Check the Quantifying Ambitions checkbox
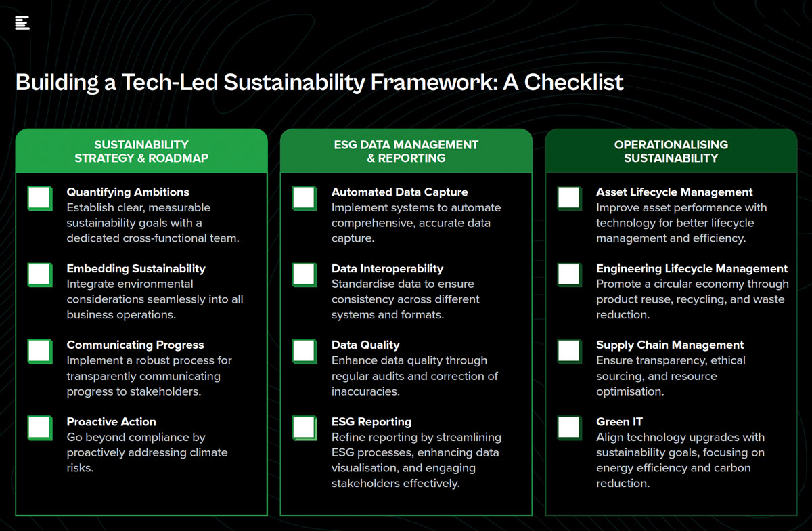 coord(40,198)
